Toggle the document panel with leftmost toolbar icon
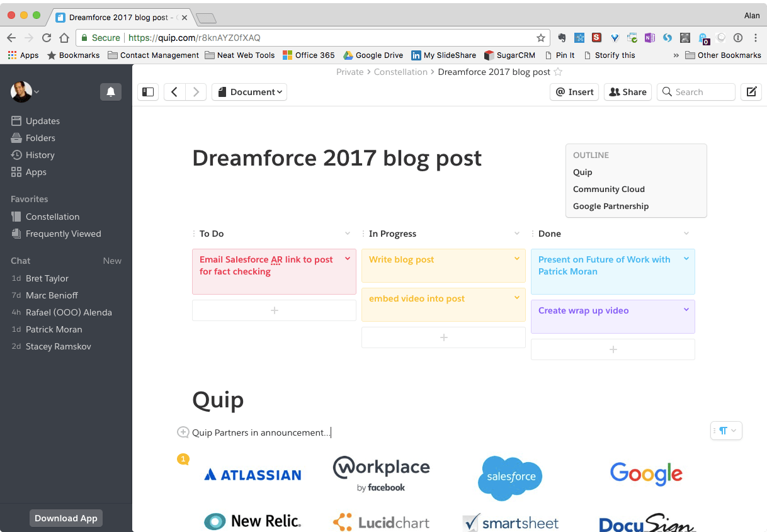767x532 pixels. (148, 92)
